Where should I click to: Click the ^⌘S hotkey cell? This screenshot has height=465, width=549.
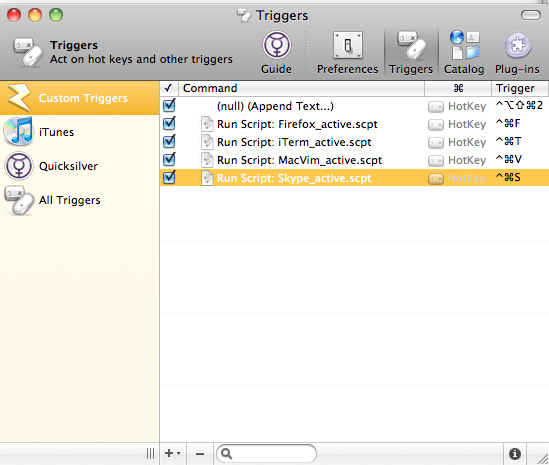pyautogui.click(x=508, y=178)
